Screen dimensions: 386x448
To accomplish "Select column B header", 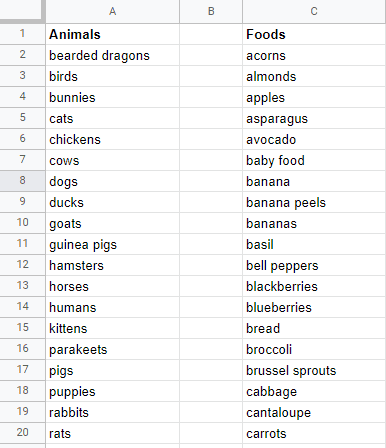I will [211, 11].
